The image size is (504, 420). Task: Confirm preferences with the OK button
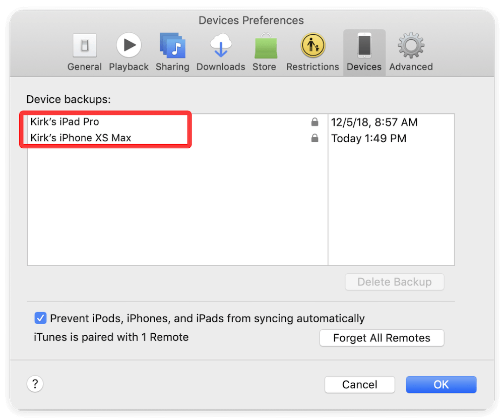point(440,384)
